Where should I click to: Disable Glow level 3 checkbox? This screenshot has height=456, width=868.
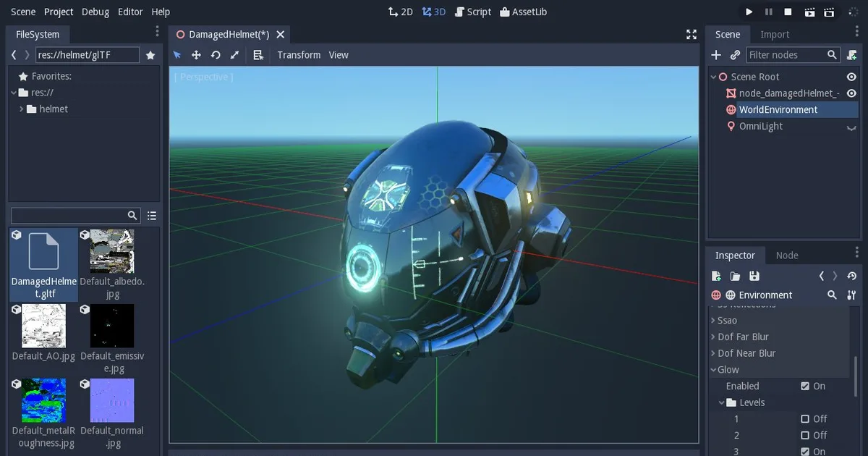805,452
